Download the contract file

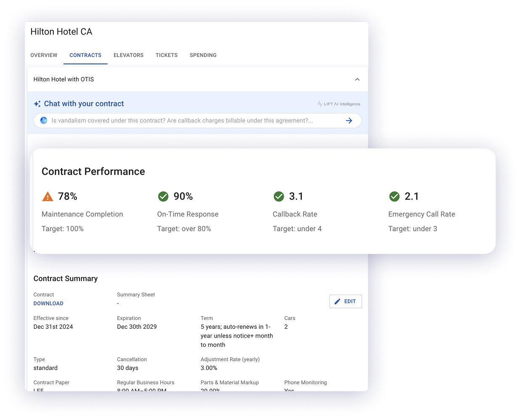click(48, 304)
